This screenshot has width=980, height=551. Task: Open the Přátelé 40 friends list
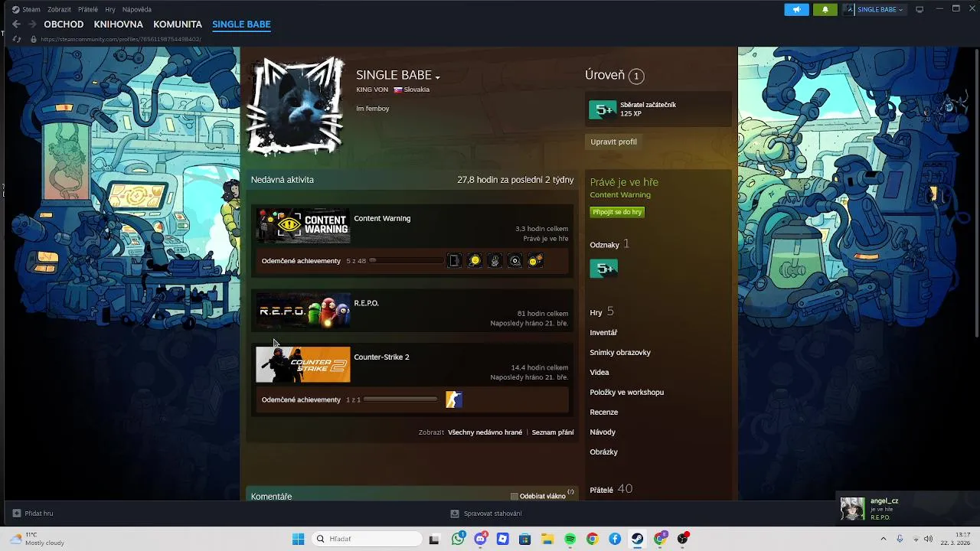coord(611,489)
